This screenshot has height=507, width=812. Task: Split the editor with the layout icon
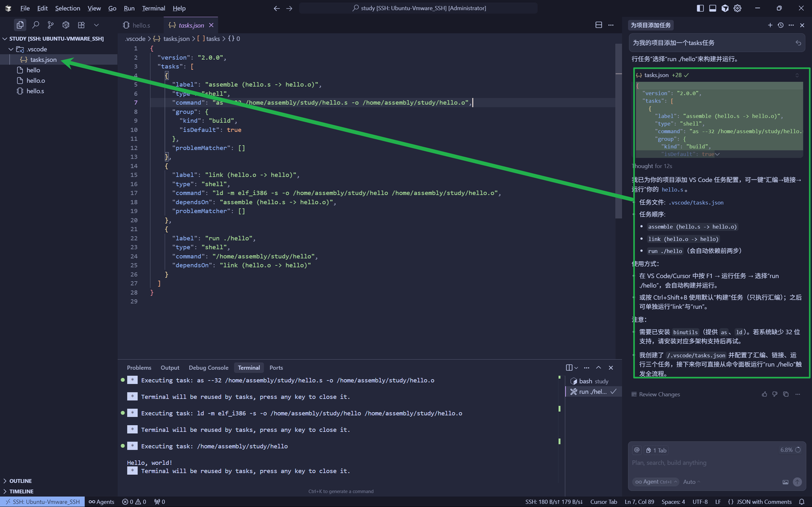(599, 25)
